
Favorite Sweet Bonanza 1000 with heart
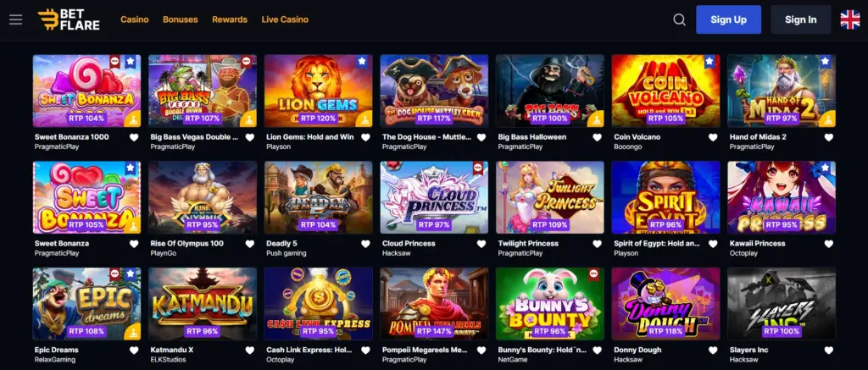point(134,137)
